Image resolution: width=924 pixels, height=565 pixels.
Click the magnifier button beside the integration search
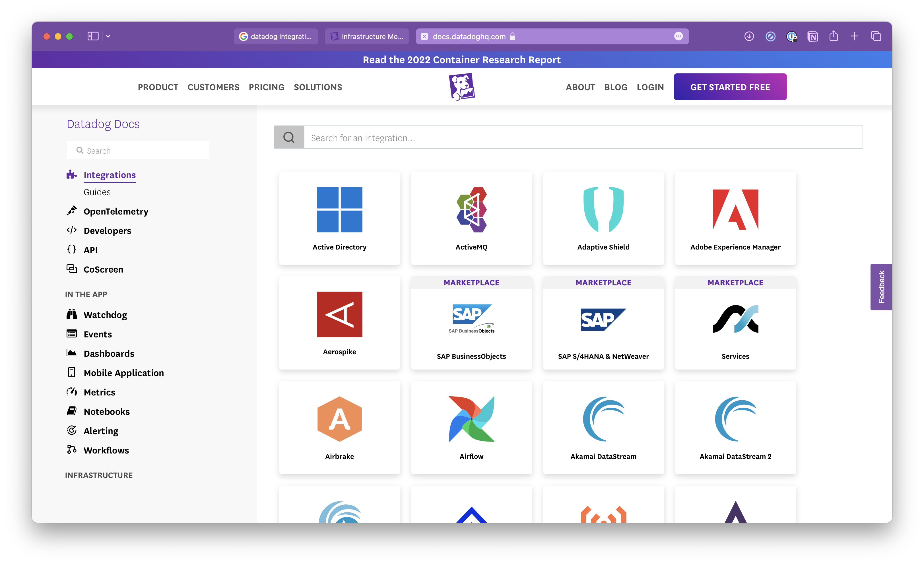289,138
